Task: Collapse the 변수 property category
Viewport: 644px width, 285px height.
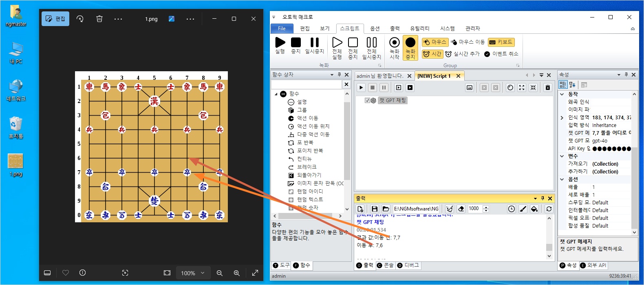Action: click(x=562, y=156)
